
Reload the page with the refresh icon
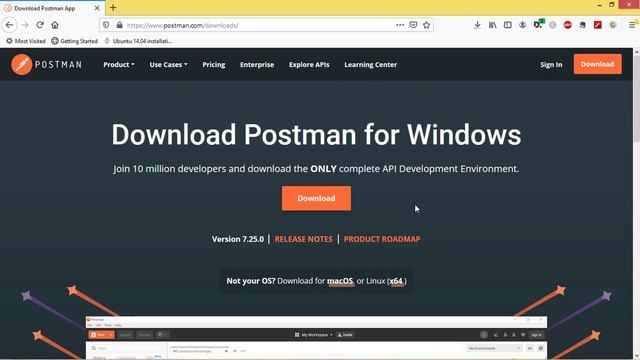(40, 25)
